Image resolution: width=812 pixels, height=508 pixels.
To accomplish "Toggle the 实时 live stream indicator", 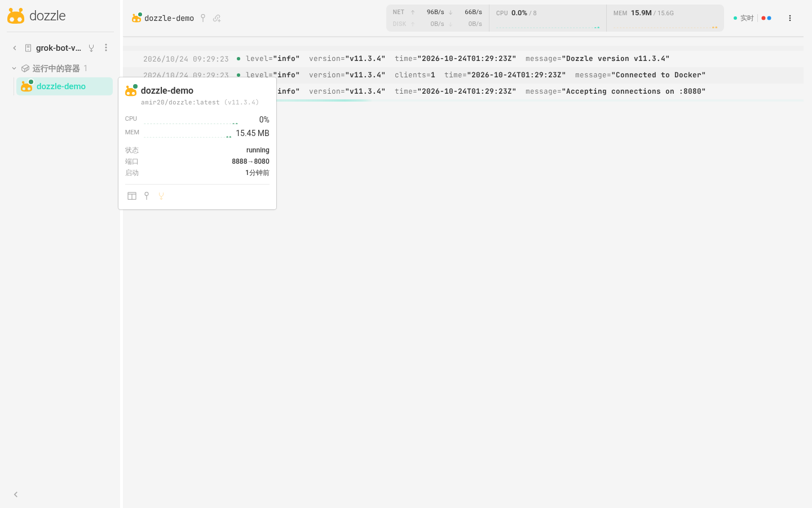I will tap(744, 18).
